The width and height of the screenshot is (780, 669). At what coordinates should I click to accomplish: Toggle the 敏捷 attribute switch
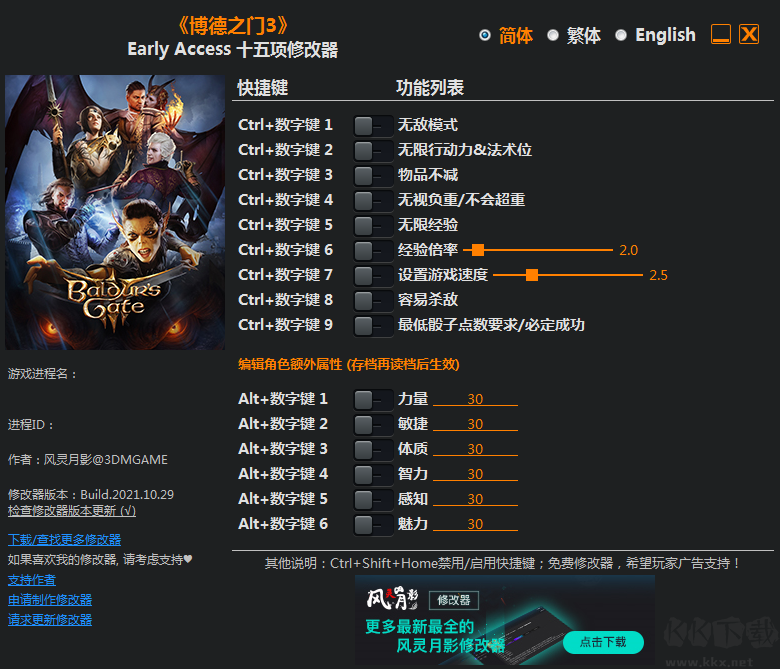(373, 425)
